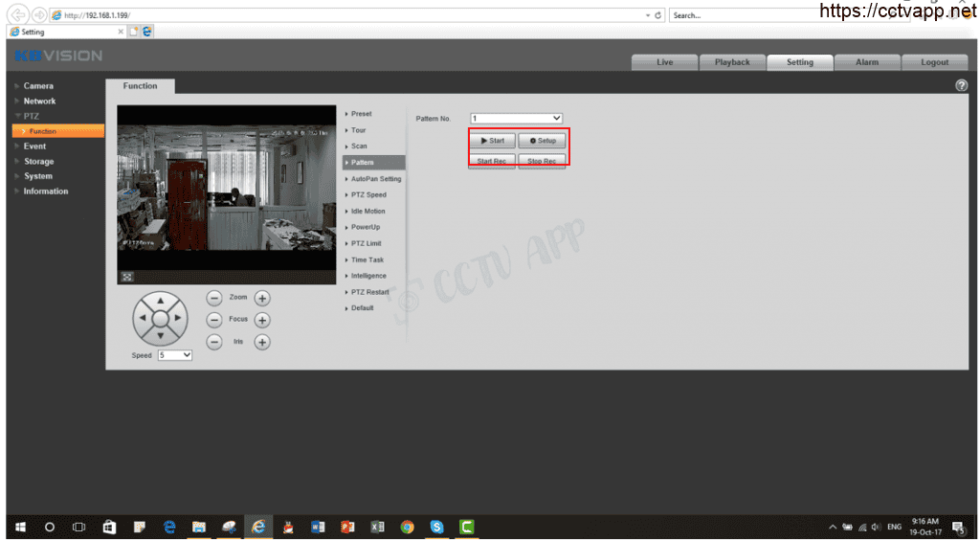The height and width of the screenshot is (540, 980).
Task: Click the PTZ up arrow on directional pad
Action: point(160,302)
